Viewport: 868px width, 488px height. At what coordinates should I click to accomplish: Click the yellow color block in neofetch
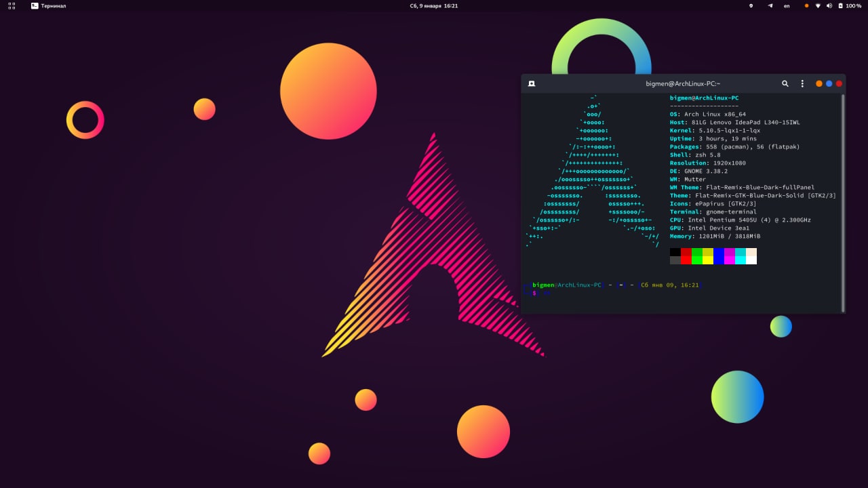(x=708, y=256)
